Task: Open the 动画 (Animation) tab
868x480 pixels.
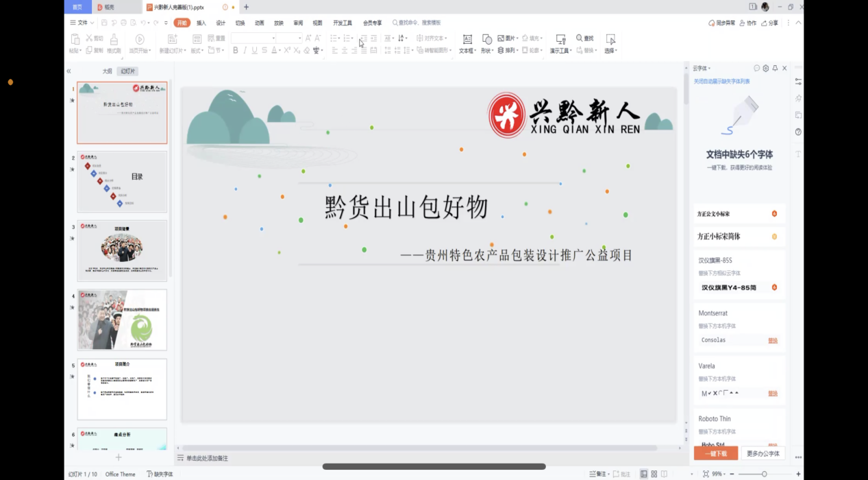Action: [260, 23]
